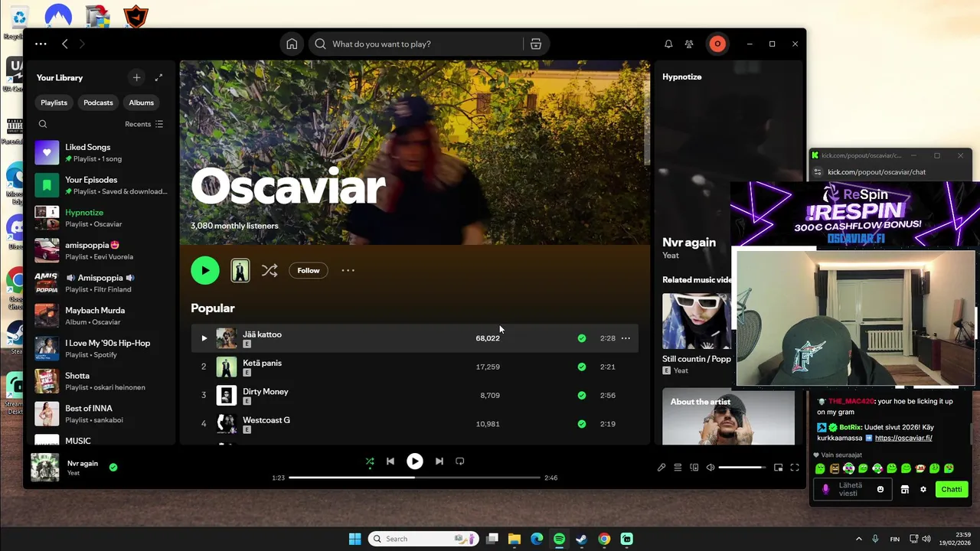Screen dimensions: 980x551
Task: Skip to previous track
Action: point(390,461)
